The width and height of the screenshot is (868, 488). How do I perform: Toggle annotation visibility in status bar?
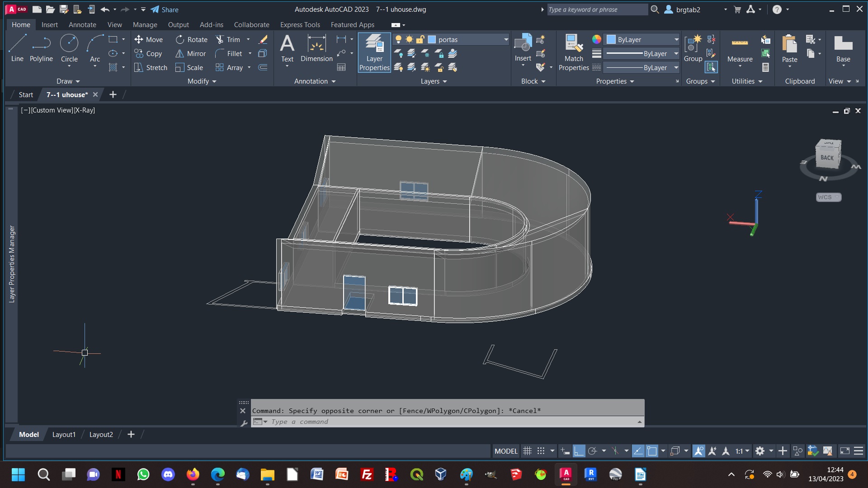coord(698,451)
